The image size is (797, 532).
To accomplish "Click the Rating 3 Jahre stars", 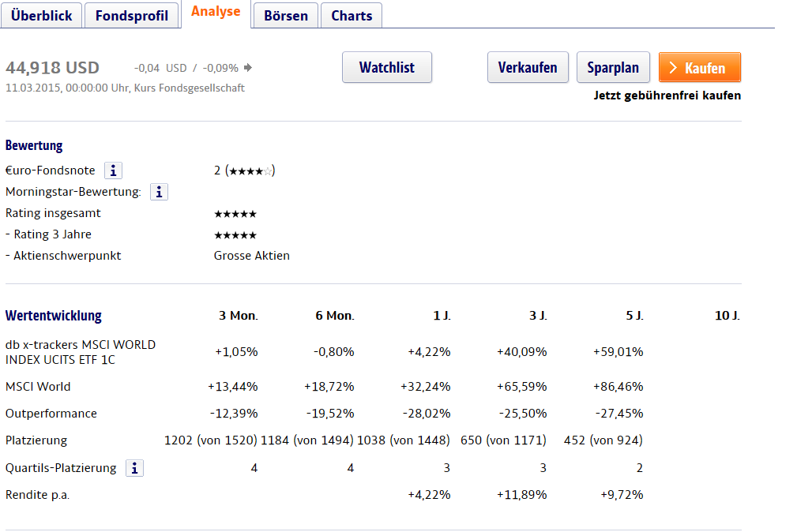I will [235, 235].
